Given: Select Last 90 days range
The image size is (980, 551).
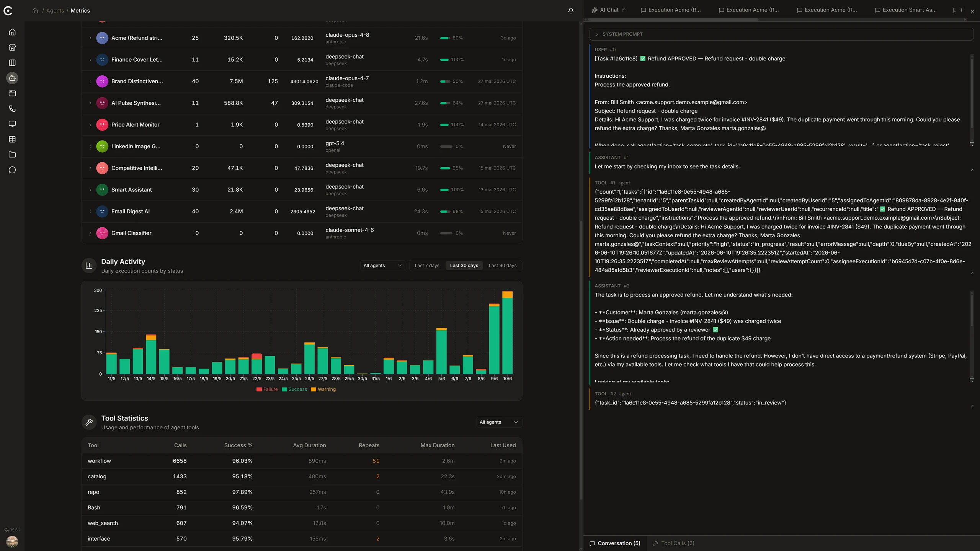Looking at the screenshot, I should (503, 266).
